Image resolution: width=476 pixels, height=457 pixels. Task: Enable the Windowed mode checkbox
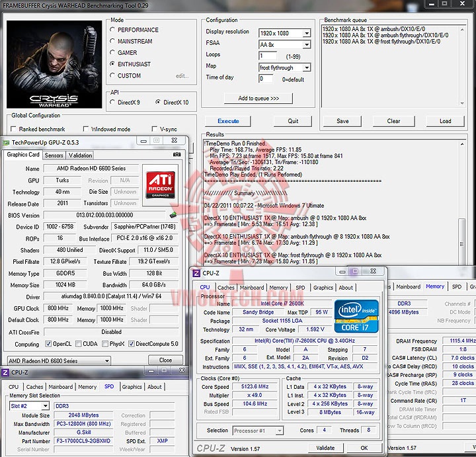pyautogui.click(x=85, y=129)
